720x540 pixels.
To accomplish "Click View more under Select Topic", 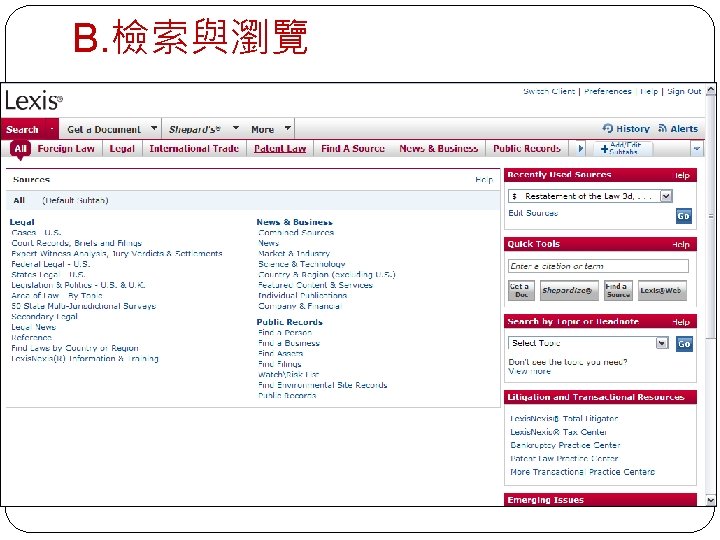I will coord(529,371).
